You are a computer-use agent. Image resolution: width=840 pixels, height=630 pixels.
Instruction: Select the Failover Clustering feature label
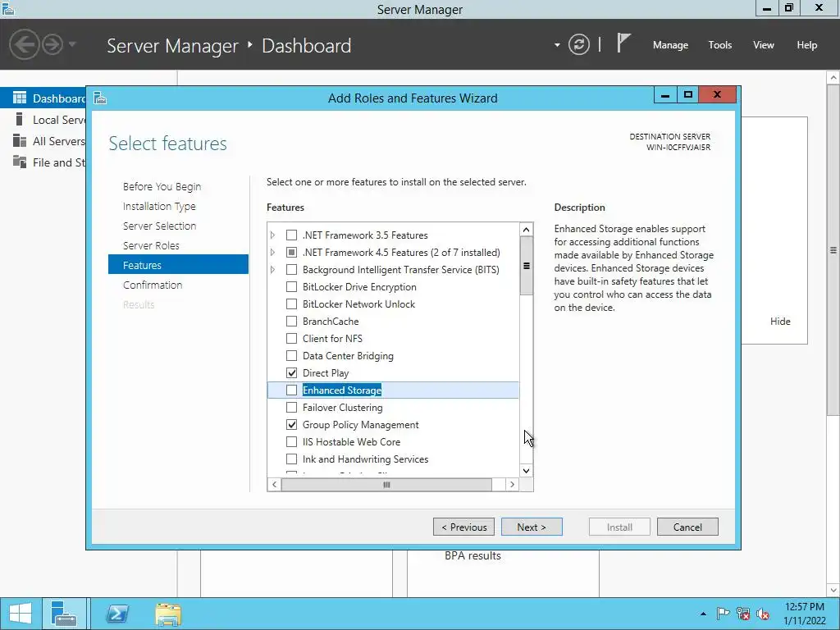(x=342, y=407)
